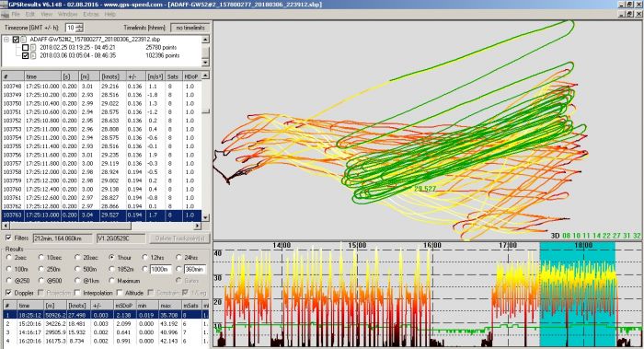Click the document icon in the menu bar

[5, 15]
